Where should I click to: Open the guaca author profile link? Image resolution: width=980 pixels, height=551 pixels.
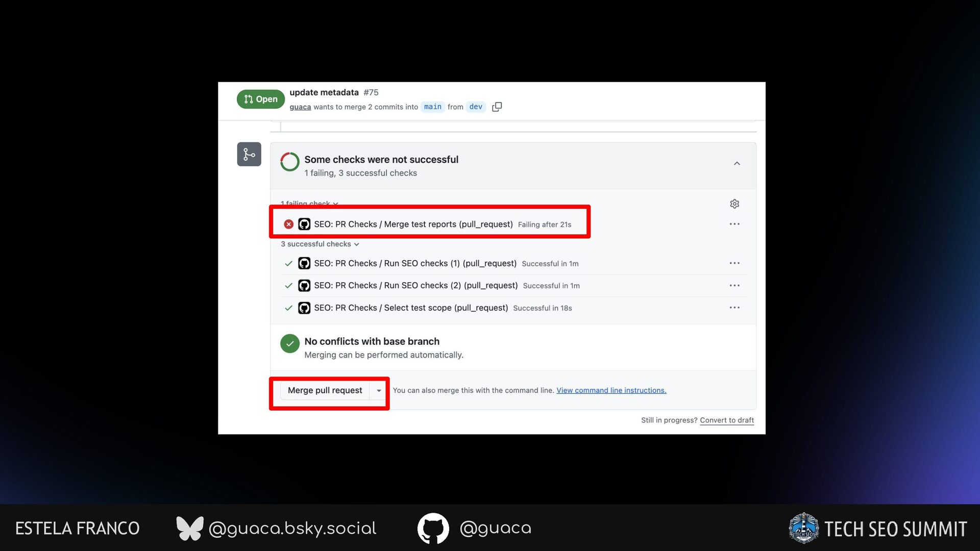tap(300, 107)
